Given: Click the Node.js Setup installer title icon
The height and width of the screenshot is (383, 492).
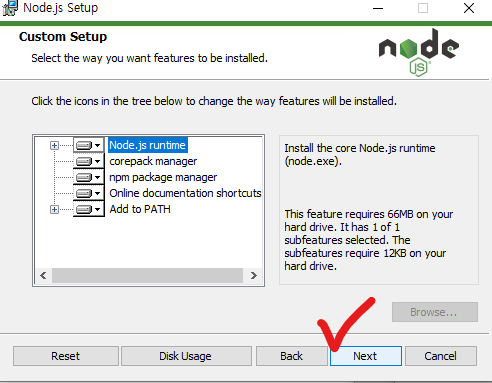Looking at the screenshot, I should [x=10, y=8].
